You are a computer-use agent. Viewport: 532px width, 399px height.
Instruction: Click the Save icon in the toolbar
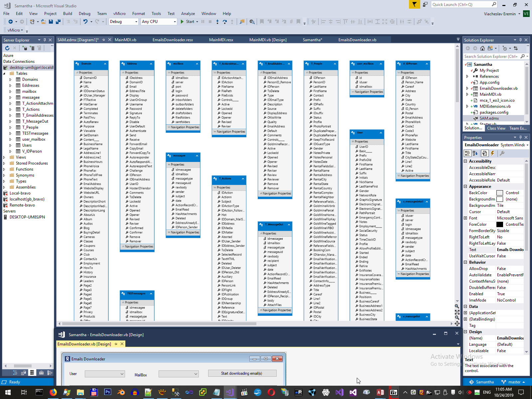(51, 22)
